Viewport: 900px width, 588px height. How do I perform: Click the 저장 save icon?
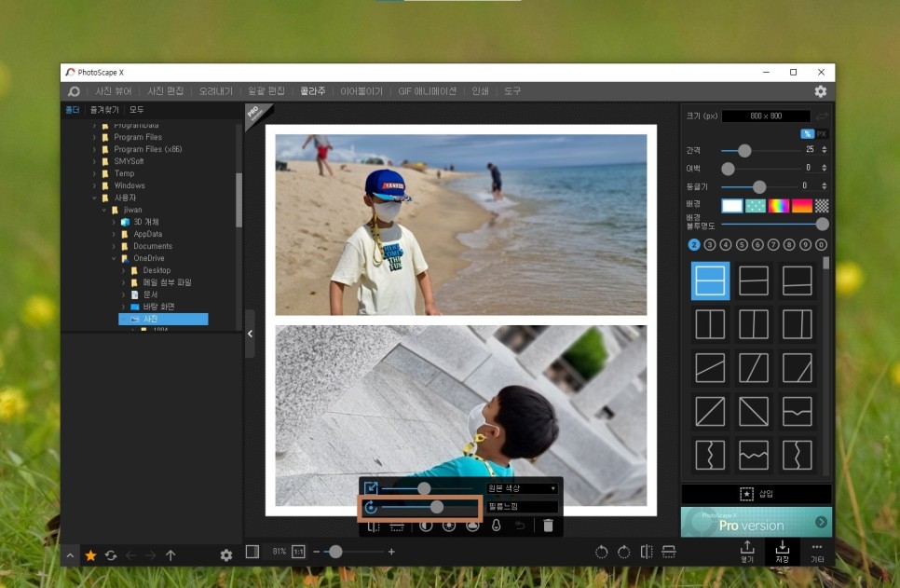pos(783,551)
